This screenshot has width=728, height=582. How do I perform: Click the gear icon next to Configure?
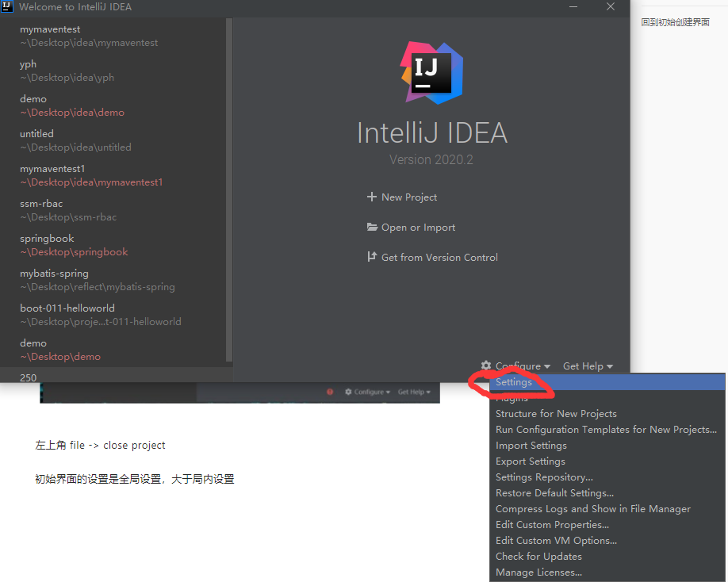[486, 366]
